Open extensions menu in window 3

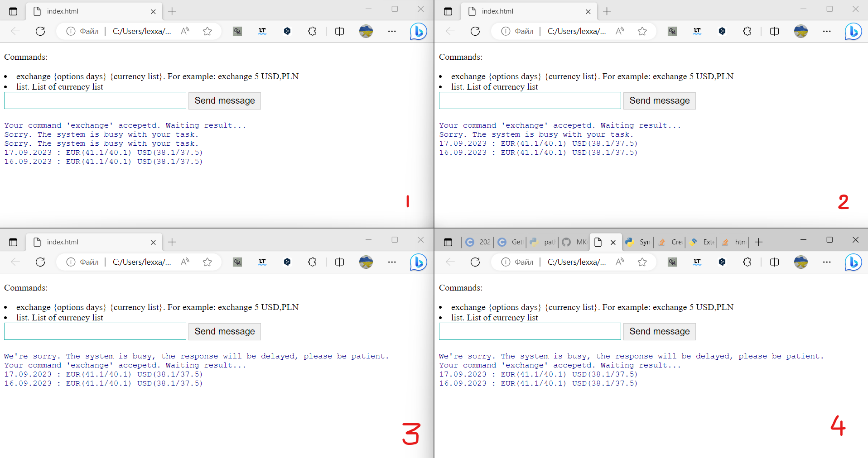click(313, 262)
